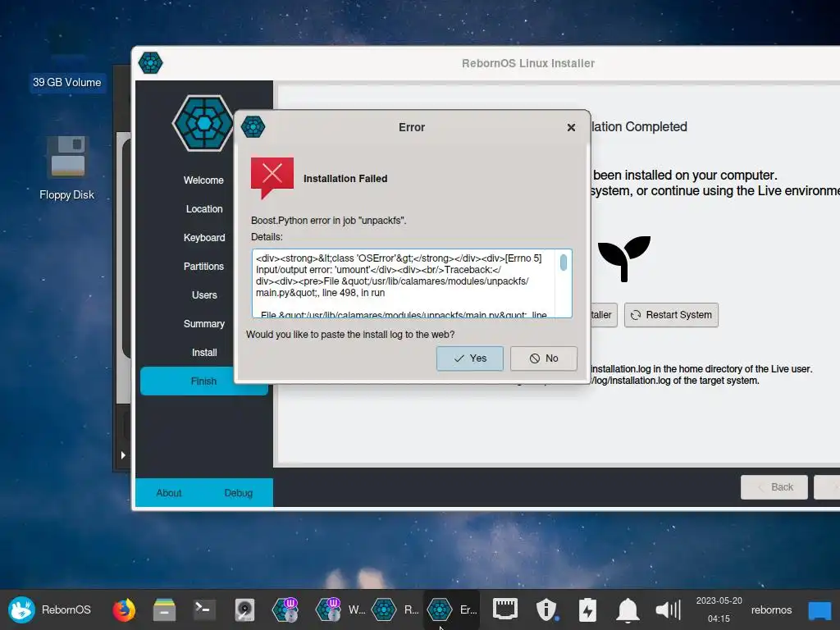Select the Partitions step in sidebar

tap(203, 267)
